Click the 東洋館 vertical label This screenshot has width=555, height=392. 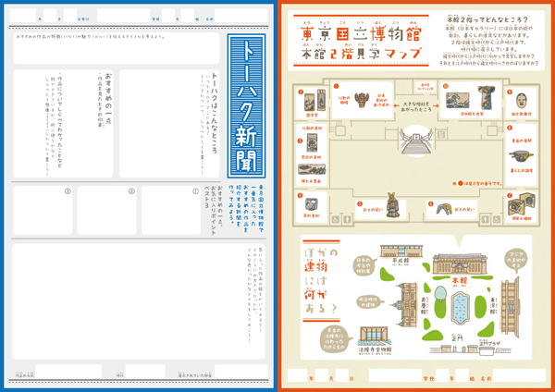click(x=493, y=306)
